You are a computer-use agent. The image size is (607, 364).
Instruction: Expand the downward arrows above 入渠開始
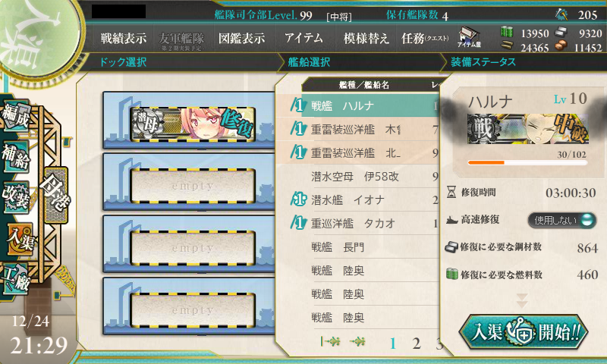[522, 300]
